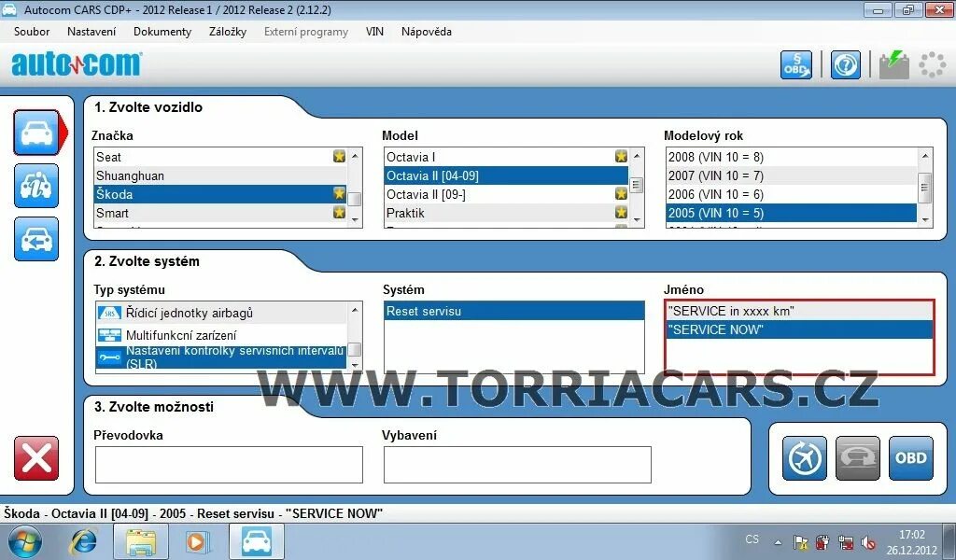Select Praktik model

click(506, 213)
